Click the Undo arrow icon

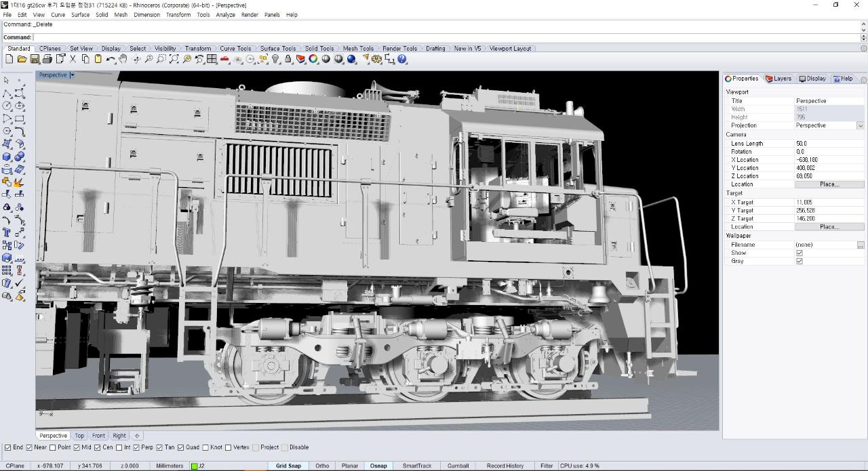coord(110,60)
